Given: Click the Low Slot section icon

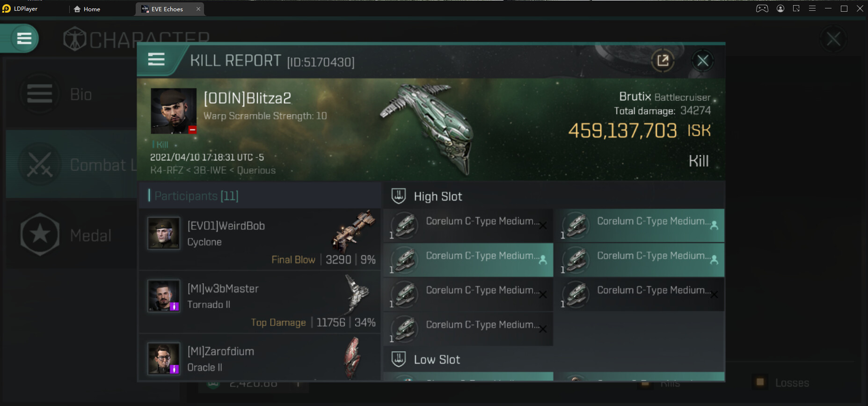Looking at the screenshot, I should coord(399,359).
